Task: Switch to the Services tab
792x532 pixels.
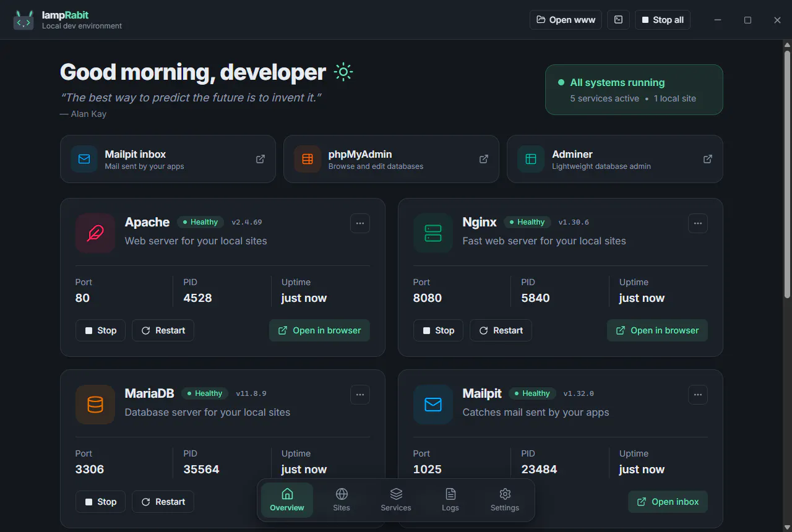Action: point(396,500)
